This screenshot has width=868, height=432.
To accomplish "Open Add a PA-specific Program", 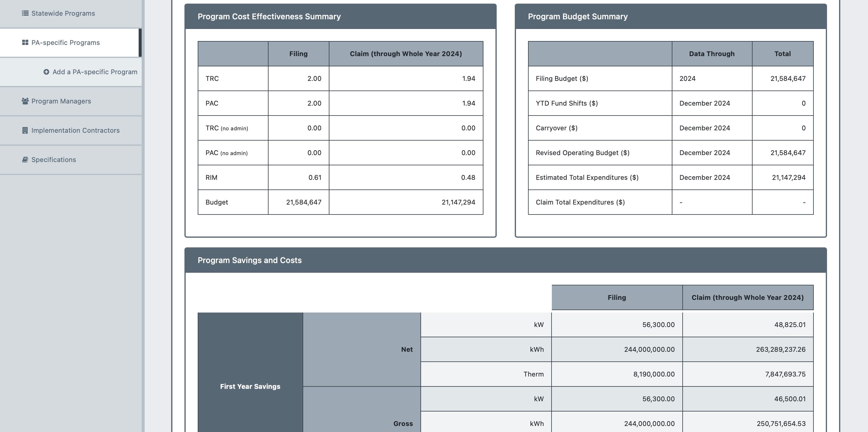I will [71, 72].
